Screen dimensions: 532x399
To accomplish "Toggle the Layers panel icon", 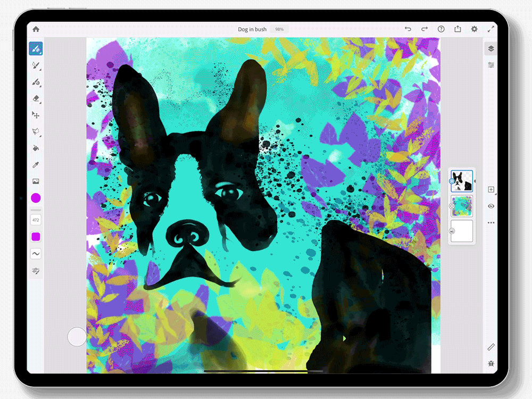I will [491, 48].
